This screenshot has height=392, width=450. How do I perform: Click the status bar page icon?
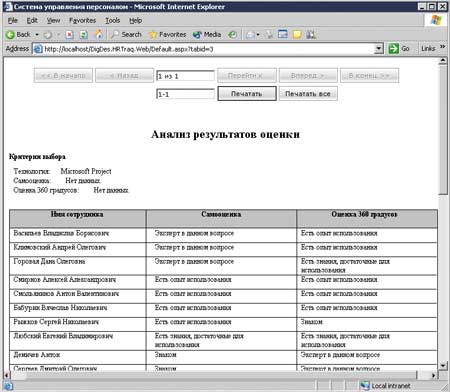point(8,386)
